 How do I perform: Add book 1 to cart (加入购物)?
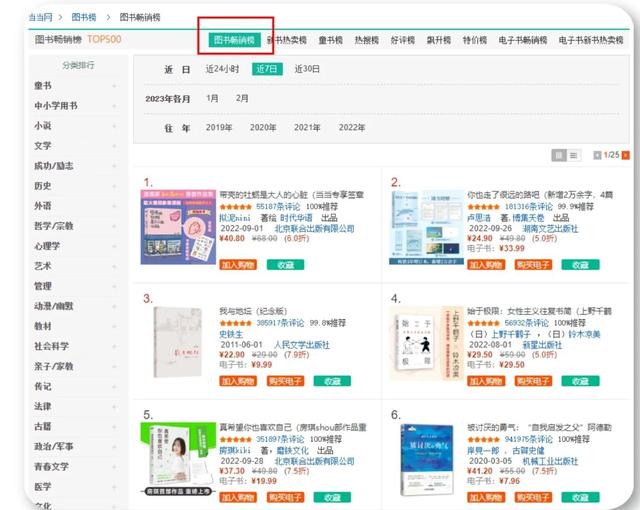pyautogui.click(x=237, y=264)
